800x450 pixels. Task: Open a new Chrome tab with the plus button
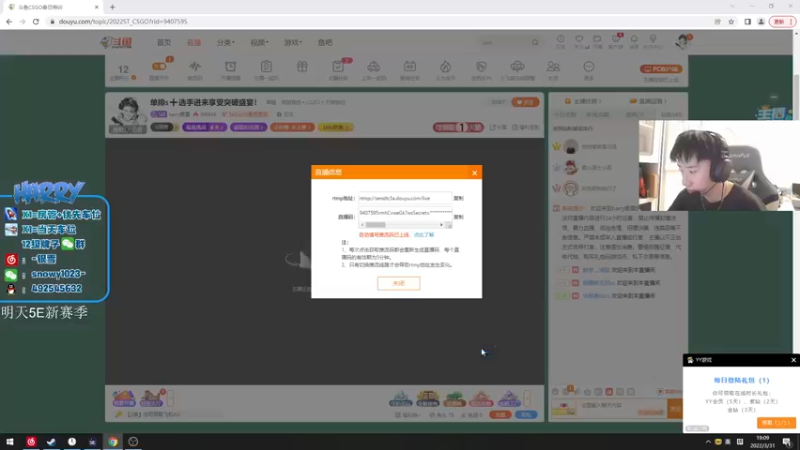112,7
